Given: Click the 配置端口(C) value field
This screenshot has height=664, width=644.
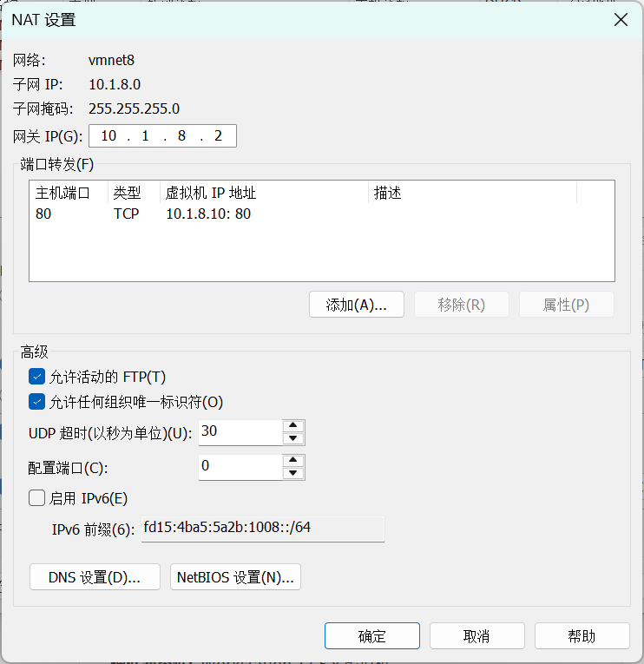Looking at the screenshot, I should pyautogui.click(x=240, y=467).
